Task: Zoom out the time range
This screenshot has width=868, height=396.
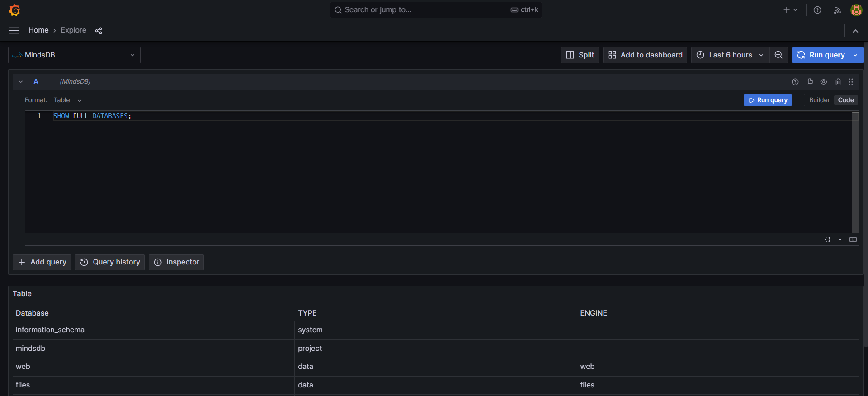Action: (778, 55)
